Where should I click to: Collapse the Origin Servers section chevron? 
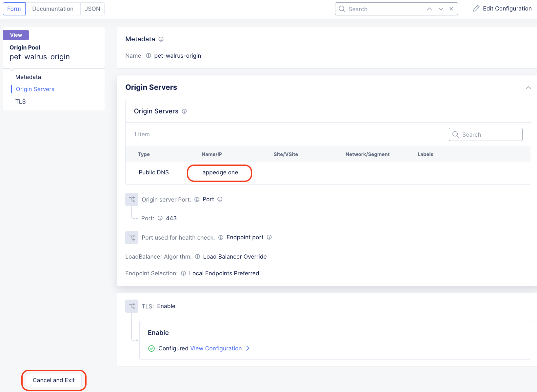coord(528,88)
